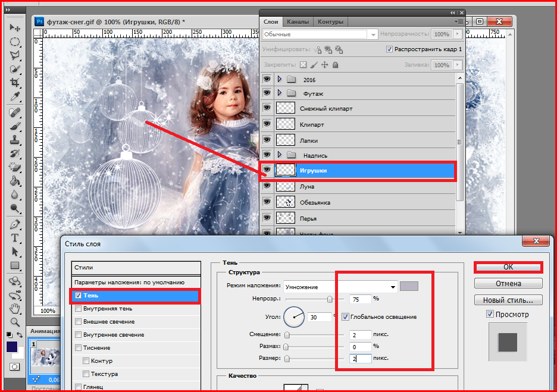The height and width of the screenshot is (392, 557).
Task: Hide the Обезьянка layer
Action: 267,202
